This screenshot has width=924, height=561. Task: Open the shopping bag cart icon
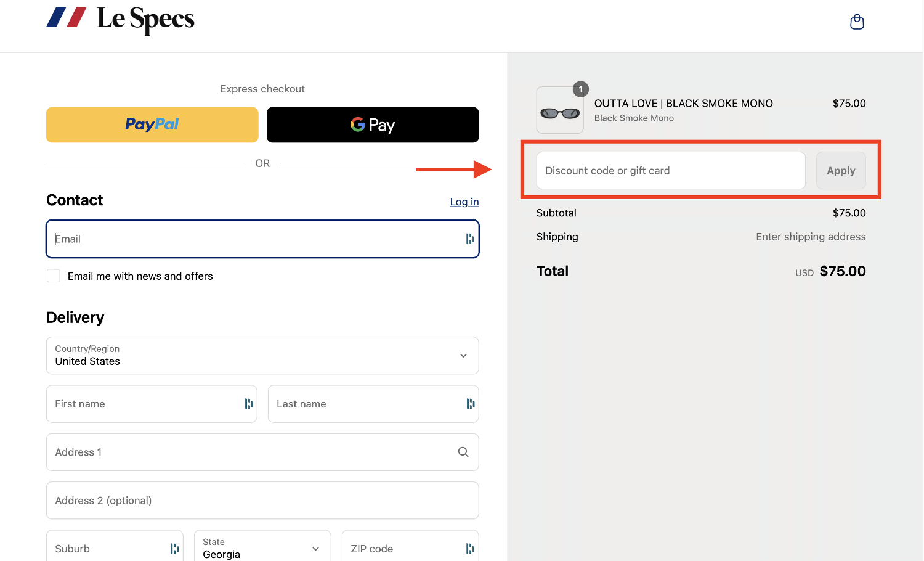pyautogui.click(x=857, y=22)
